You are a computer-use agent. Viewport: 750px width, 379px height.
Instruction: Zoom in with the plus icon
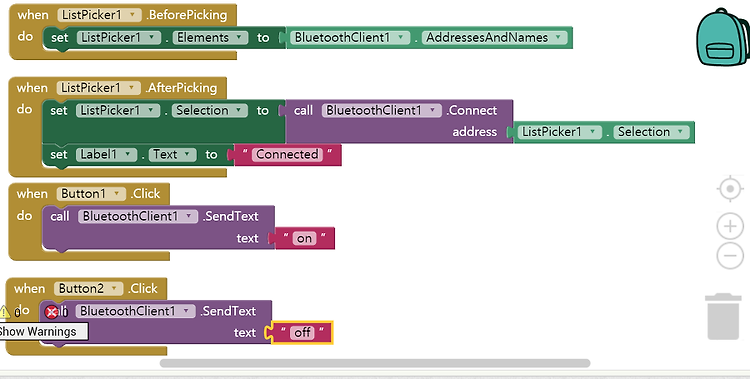(730, 226)
